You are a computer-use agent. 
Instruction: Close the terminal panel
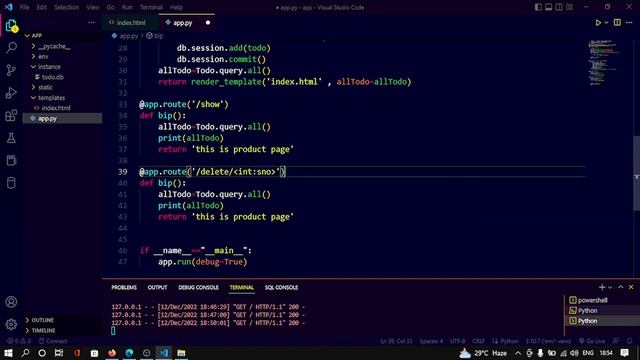coord(631,287)
